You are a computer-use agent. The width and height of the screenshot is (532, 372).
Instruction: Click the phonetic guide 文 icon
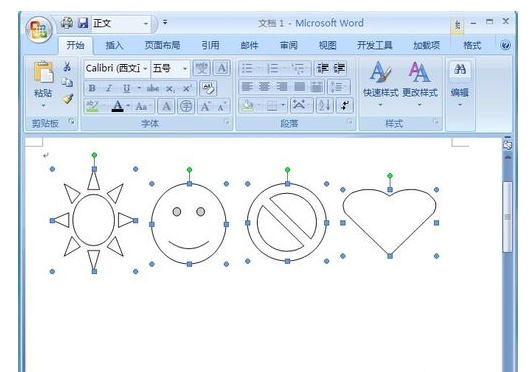202,68
